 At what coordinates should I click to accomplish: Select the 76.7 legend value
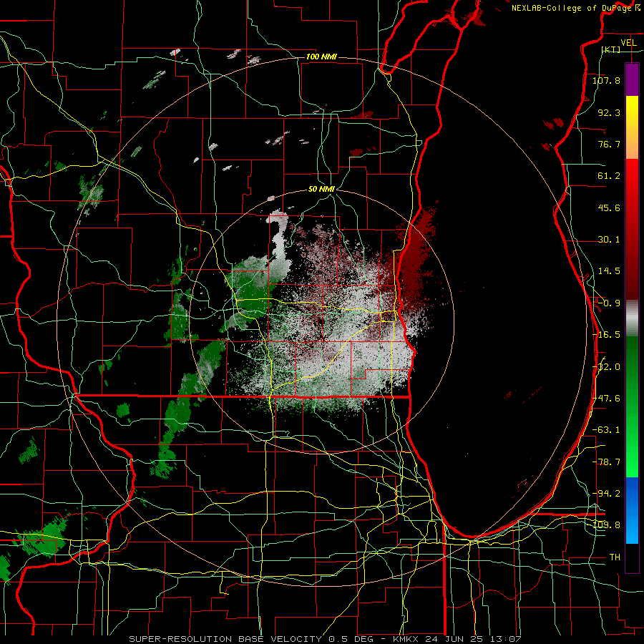609,144
